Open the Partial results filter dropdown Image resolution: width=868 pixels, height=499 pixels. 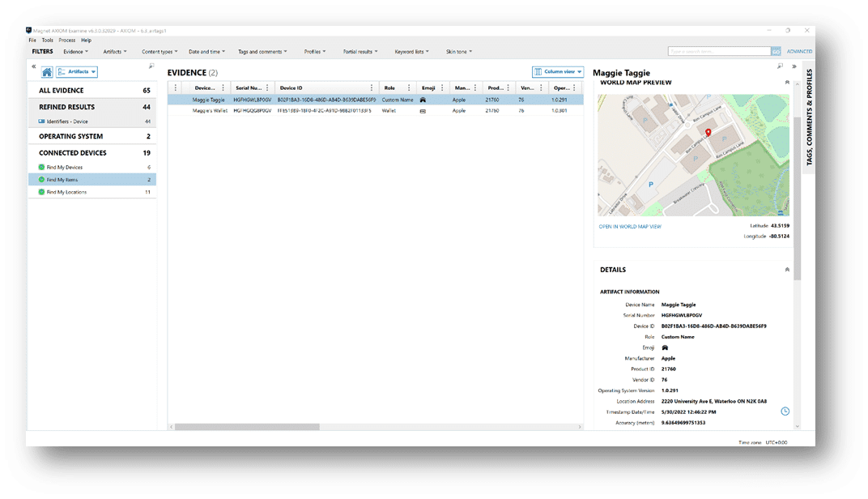point(360,52)
